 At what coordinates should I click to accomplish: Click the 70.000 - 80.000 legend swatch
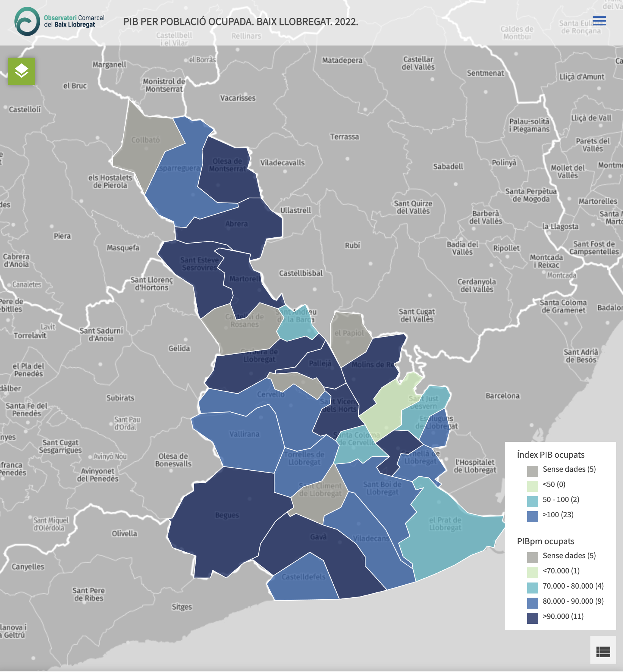tap(532, 587)
